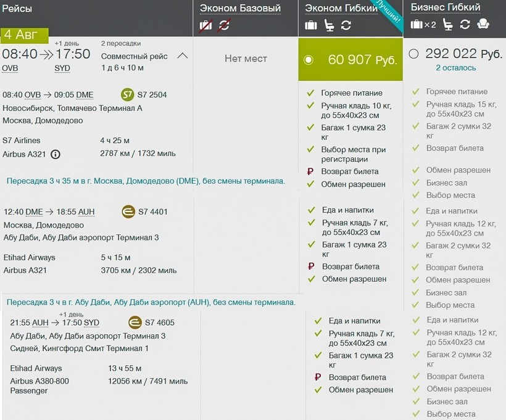Select the 60 907 Руб. economy fare
506x420 pixels.
point(309,60)
